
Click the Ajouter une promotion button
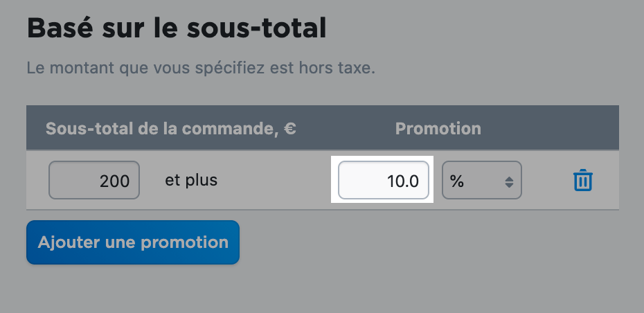click(x=133, y=242)
